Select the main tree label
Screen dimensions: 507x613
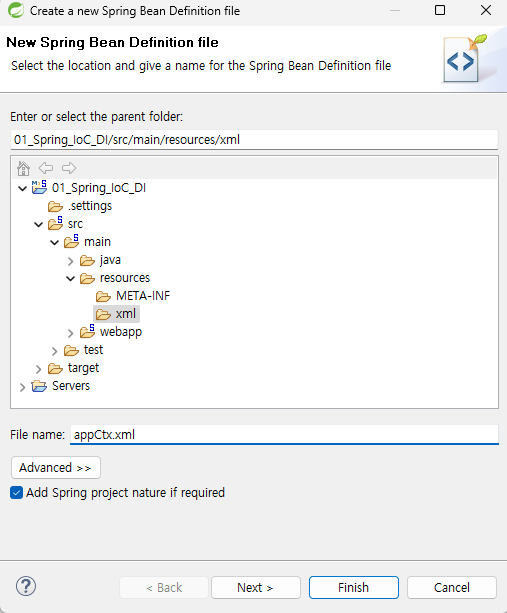97,242
